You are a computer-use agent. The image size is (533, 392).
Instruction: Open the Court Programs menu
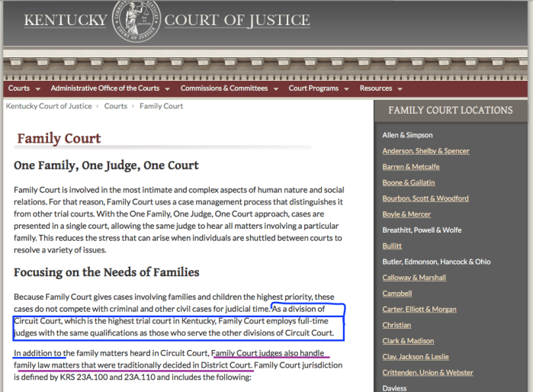[318, 88]
